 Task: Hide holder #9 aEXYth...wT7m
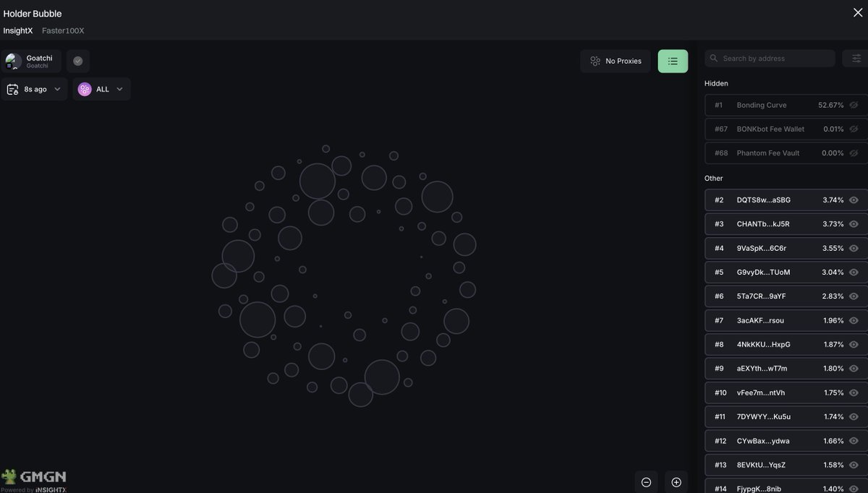(854, 368)
